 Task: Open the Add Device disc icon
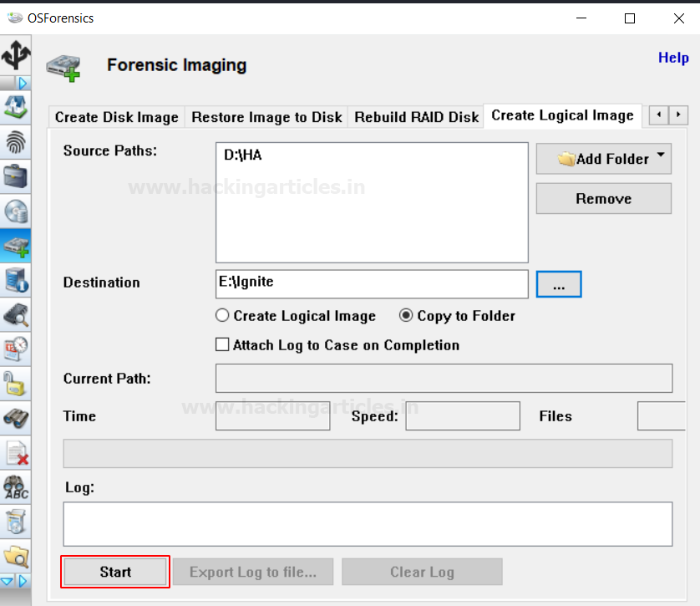pyautogui.click(x=16, y=211)
